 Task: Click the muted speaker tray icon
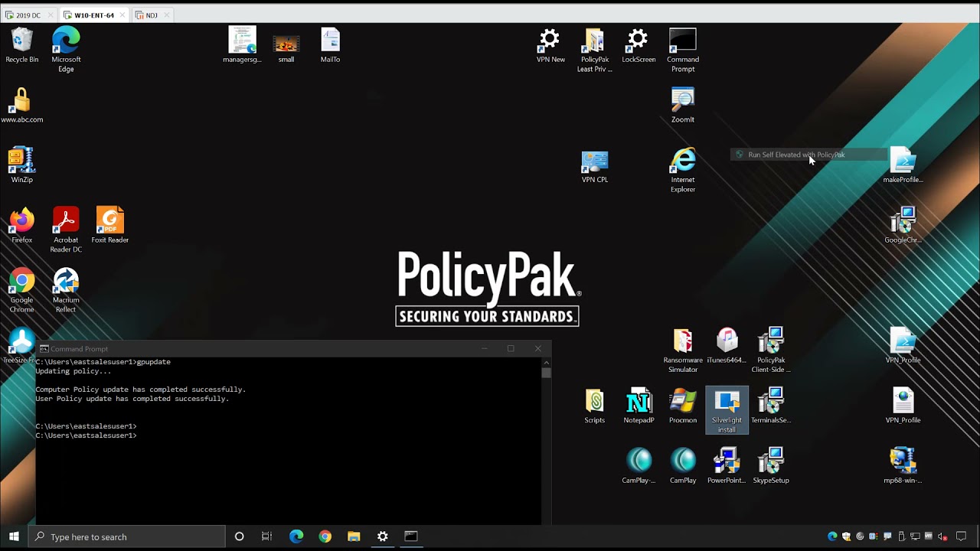[942, 536]
